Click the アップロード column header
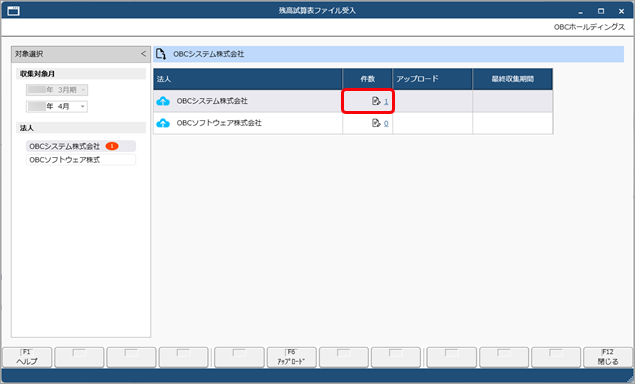Viewport: 635px width, 384px height. (x=432, y=79)
